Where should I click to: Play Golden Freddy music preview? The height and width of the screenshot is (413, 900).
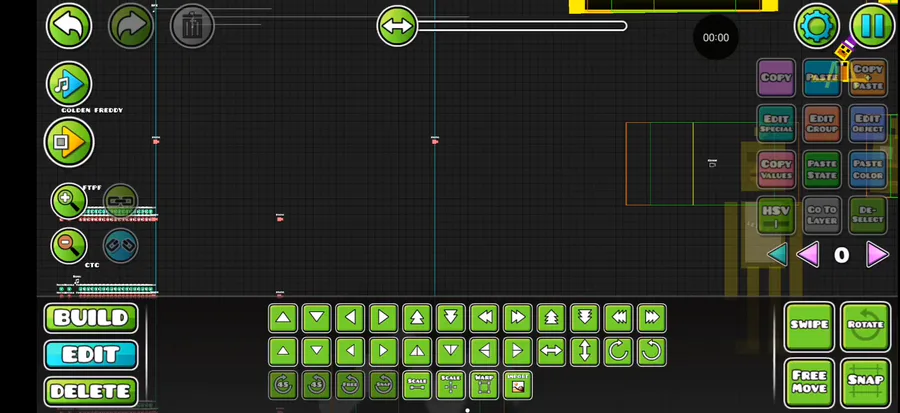pos(69,84)
